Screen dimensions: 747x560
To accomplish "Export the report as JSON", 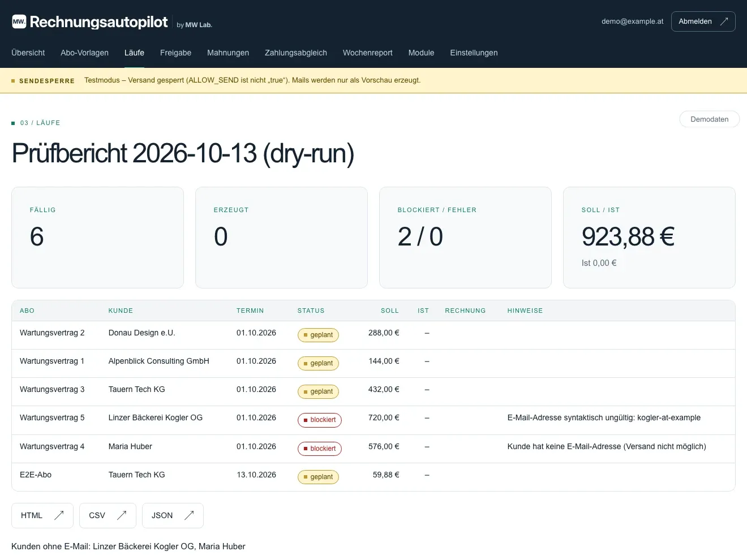I will pos(173,515).
